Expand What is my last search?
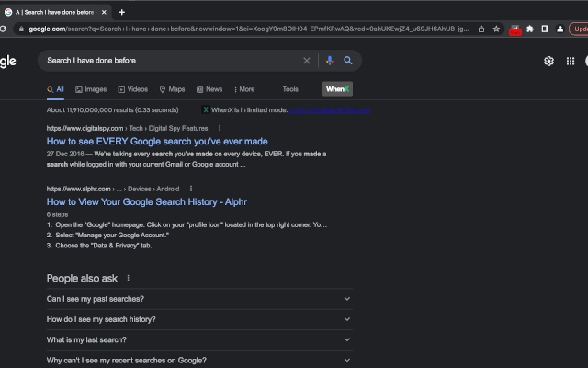Image resolution: width=588 pixels, height=368 pixels. coord(199,339)
